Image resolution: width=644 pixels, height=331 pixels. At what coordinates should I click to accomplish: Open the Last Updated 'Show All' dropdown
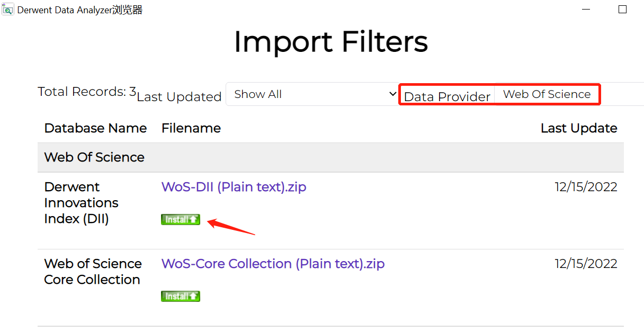(312, 94)
